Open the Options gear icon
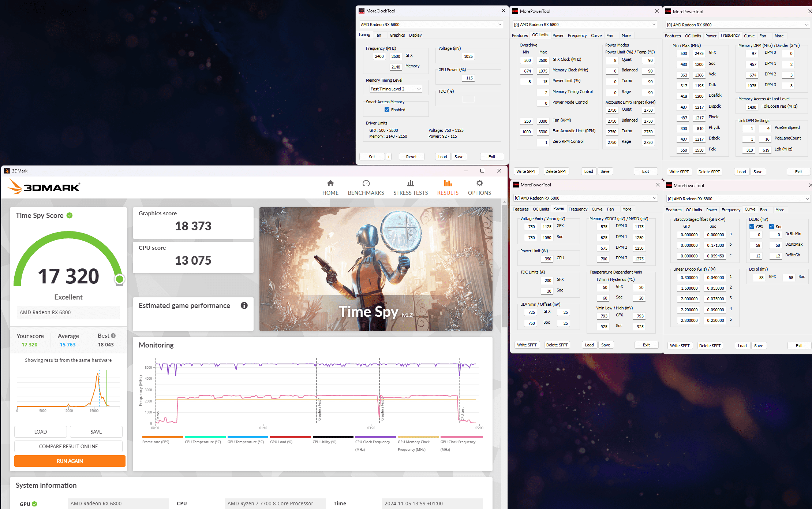812x509 pixels. click(x=479, y=183)
